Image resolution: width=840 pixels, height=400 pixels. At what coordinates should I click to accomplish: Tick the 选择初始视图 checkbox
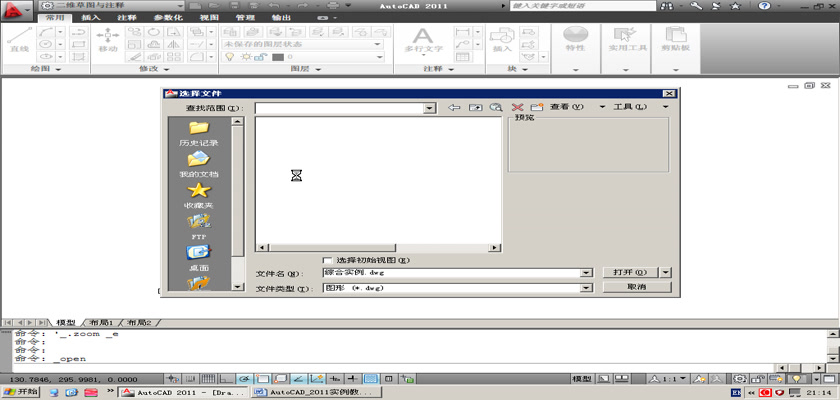coord(327,260)
